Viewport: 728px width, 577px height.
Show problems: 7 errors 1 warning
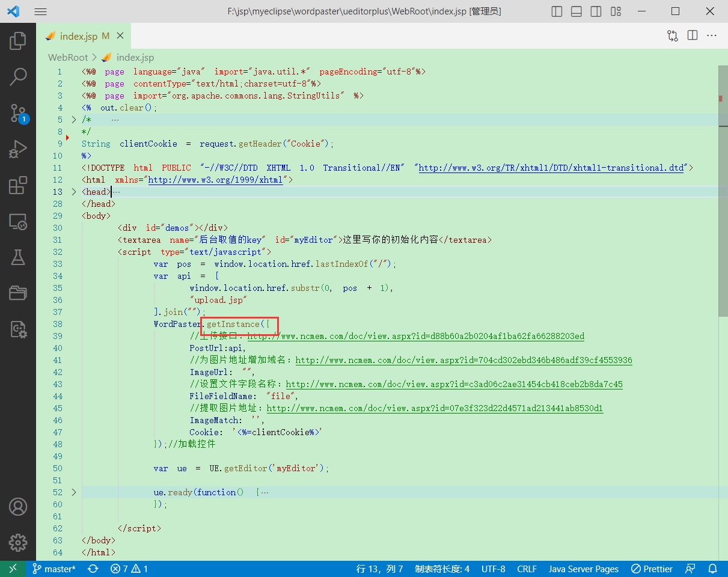coord(129,569)
